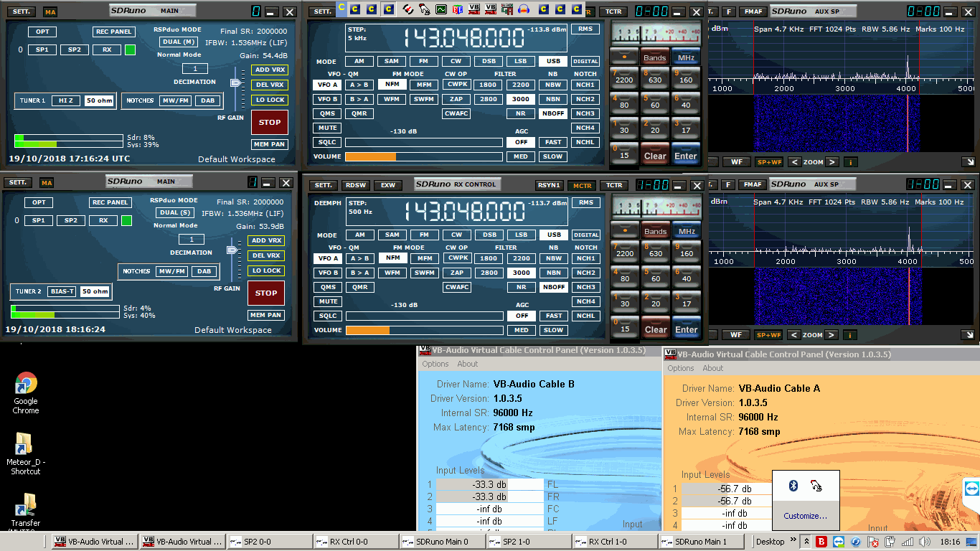The image size is (980, 551).
Task: Click the Audacity headphones icon in top toolbar
Action: (524, 9)
